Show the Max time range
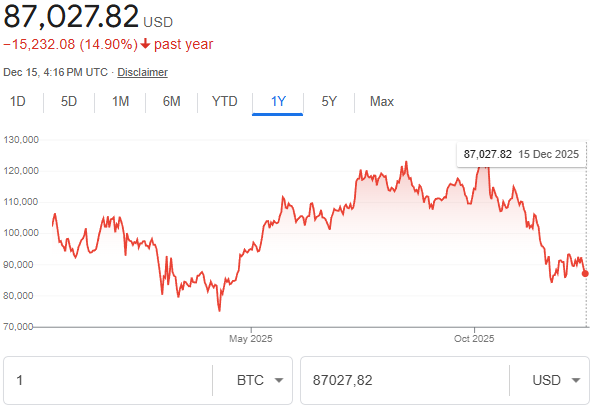This screenshot has height=407, width=600. (382, 101)
